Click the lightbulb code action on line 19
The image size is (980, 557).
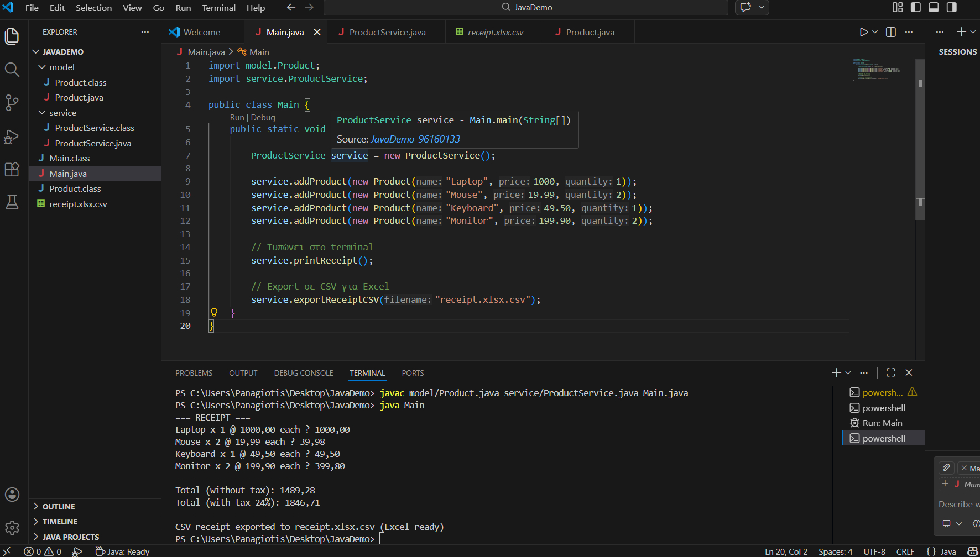coord(214,312)
